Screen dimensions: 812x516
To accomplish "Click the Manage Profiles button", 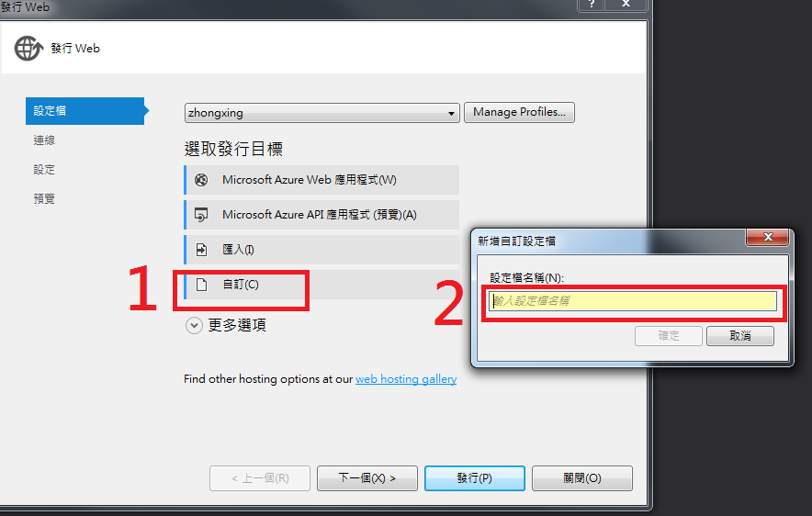I will [x=519, y=112].
